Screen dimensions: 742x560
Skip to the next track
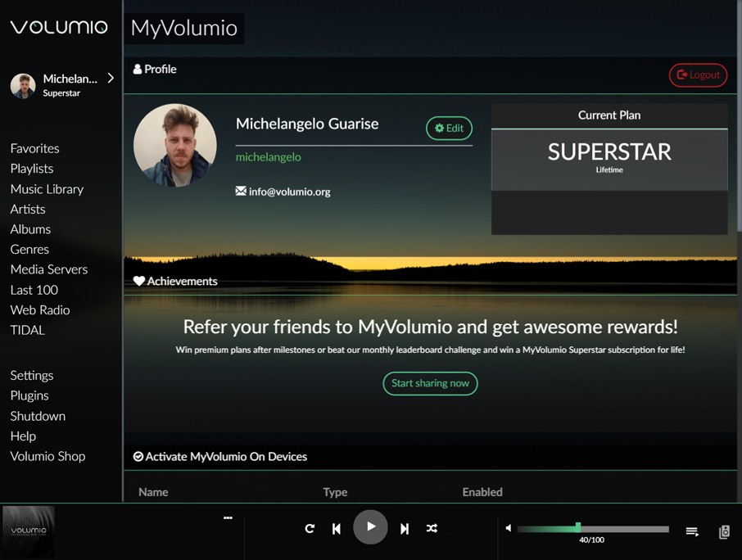click(x=405, y=529)
